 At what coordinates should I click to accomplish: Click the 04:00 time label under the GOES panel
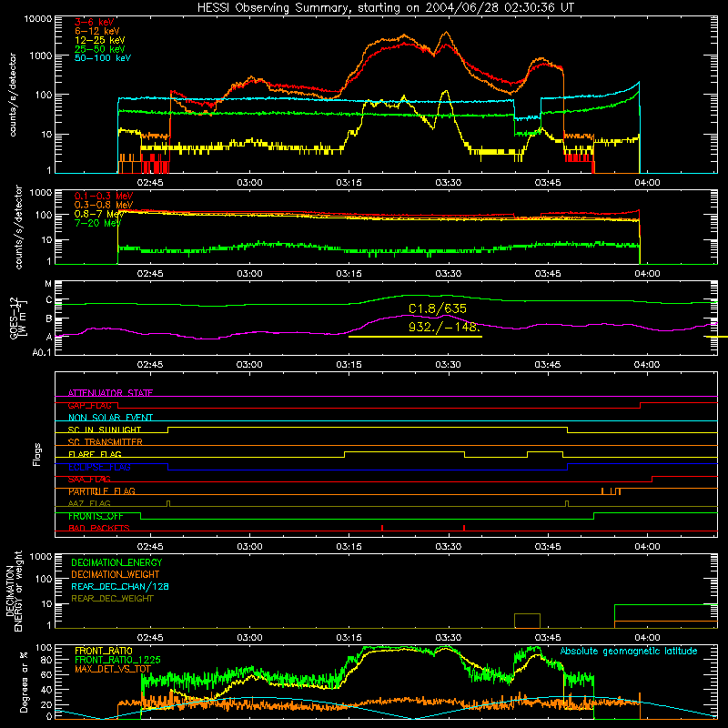(647, 365)
